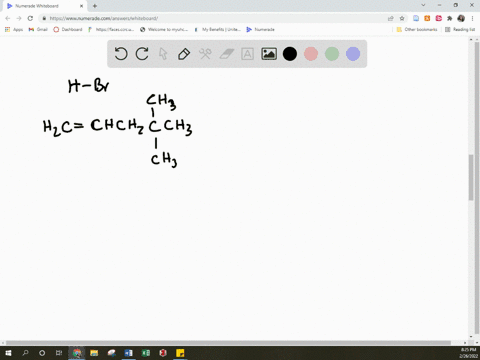Open a new browser tab
Screen dimensions: 480x360
click(95, 6)
